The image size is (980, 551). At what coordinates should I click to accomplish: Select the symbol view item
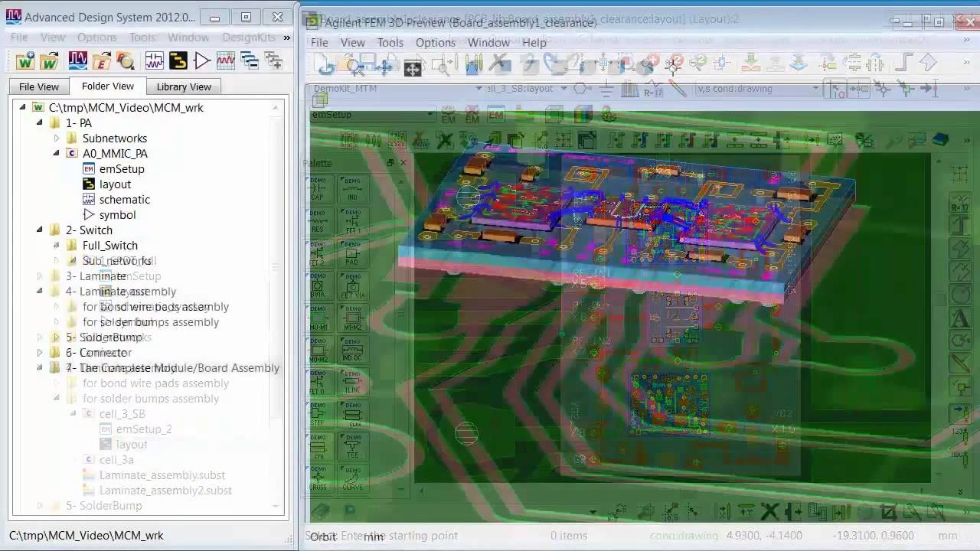(x=117, y=215)
